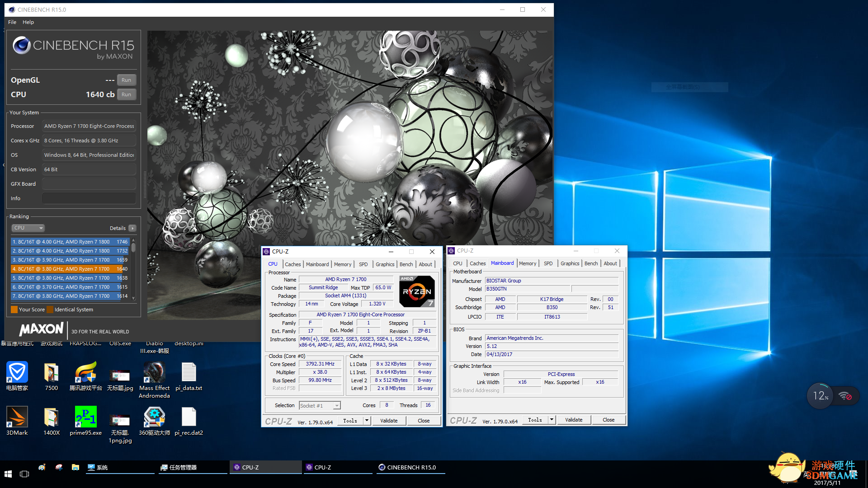Click Validate in the right CPU-Z window

(x=573, y=420)
